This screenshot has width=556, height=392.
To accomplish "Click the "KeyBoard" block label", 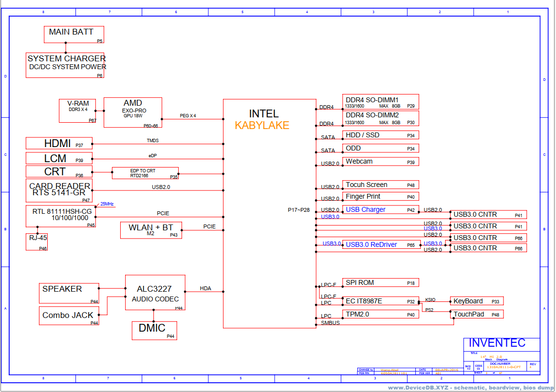I will tap(468, 301).
